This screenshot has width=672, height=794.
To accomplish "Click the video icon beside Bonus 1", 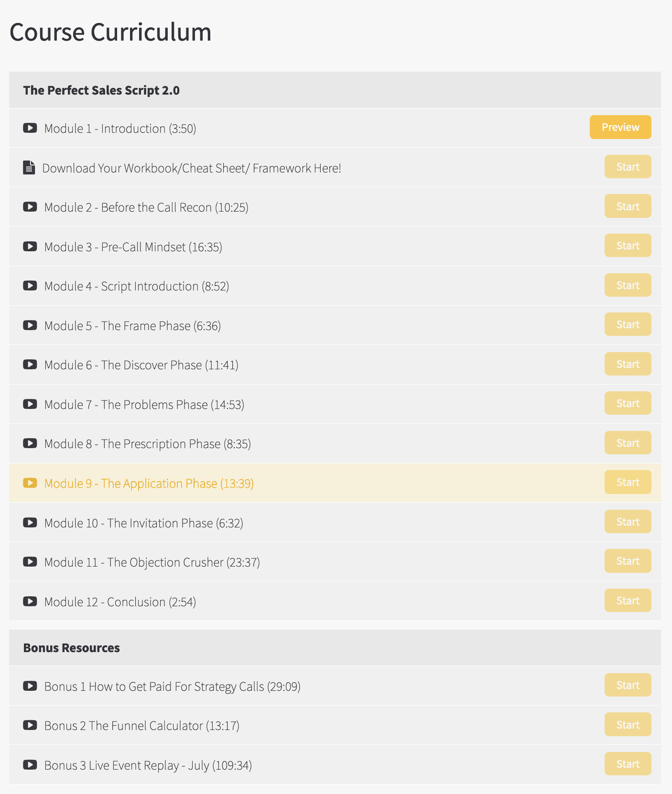I will pos(30,686).
